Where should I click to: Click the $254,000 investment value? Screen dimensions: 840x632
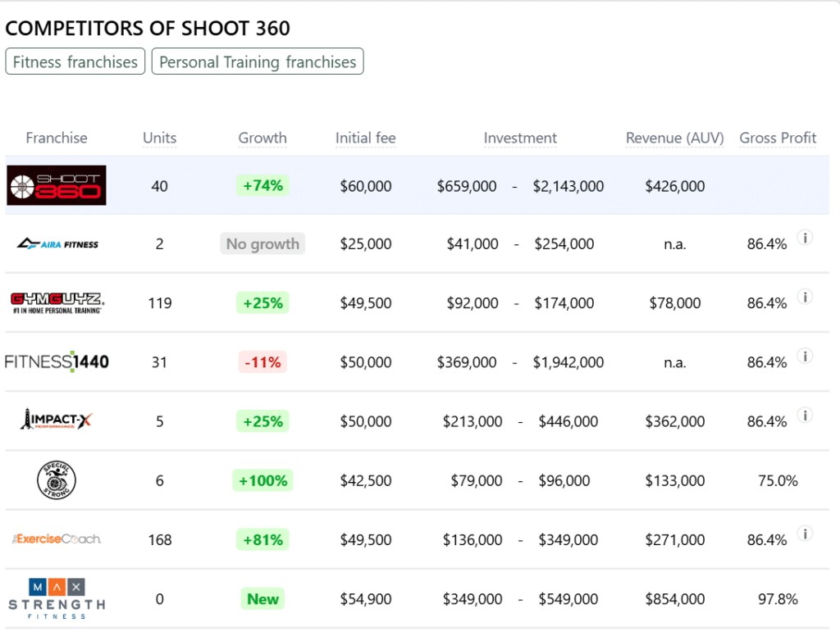pos(564,244)
